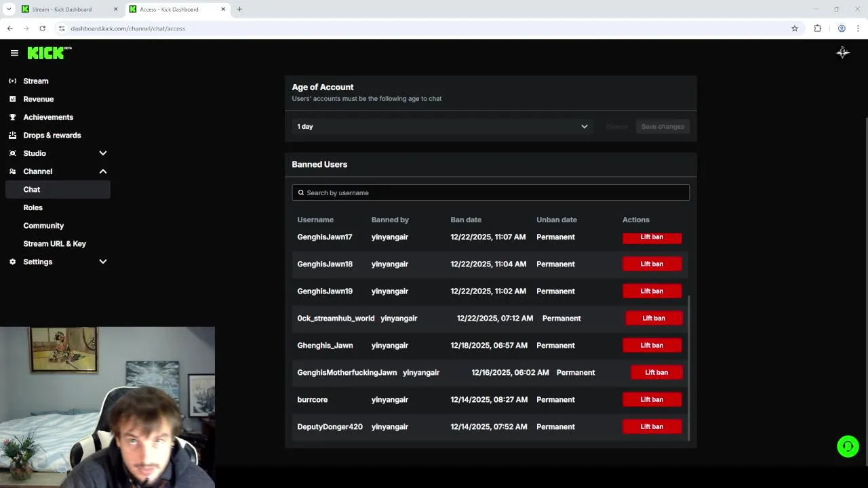Screen dimensions: 868x488
Task: Lift ban for 0ck_streamhub_world
Action: pyautogui.click(x=654, y=318)
